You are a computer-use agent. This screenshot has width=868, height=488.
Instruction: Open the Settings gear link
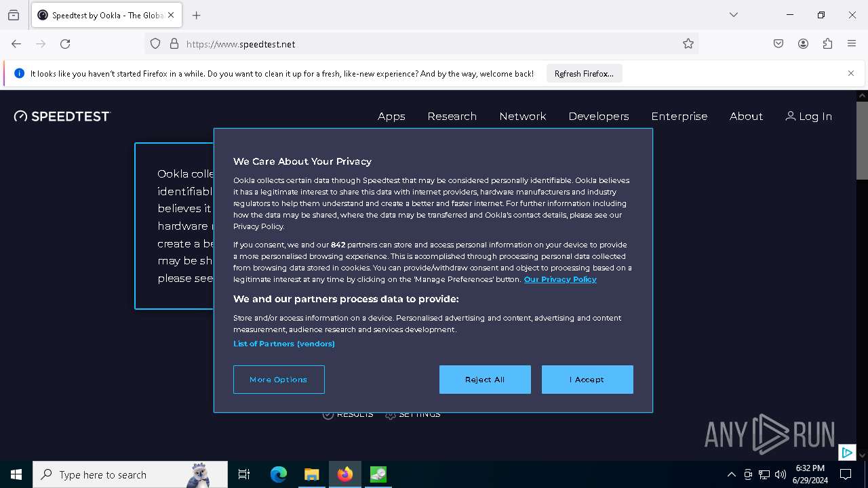(412, 414)
